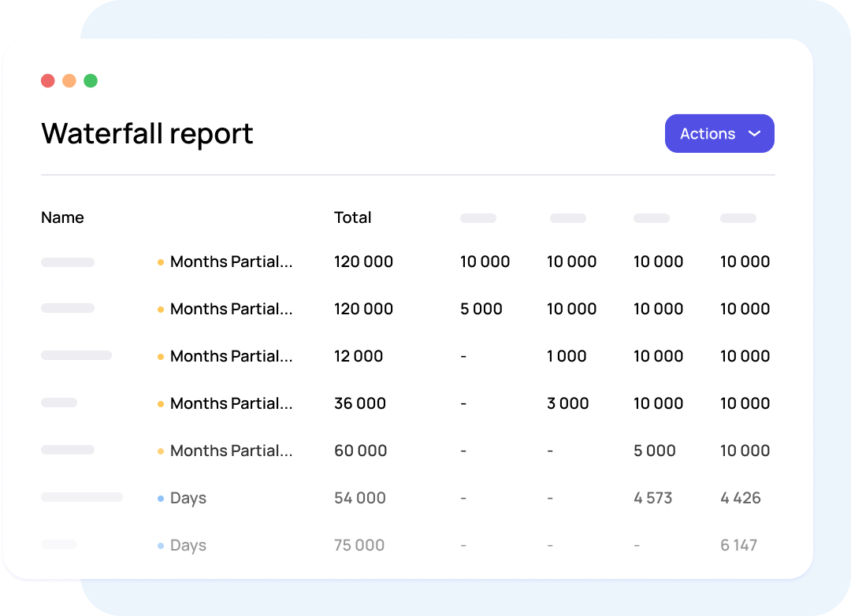Click the faded blue dot on the last Days row
Screen dimensions: 851x616
[162, 545]
